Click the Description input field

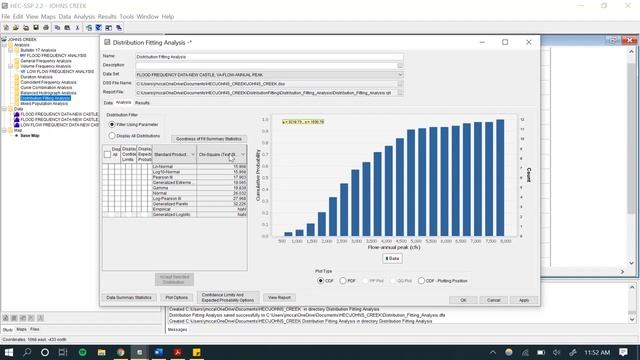click(266, 65)
